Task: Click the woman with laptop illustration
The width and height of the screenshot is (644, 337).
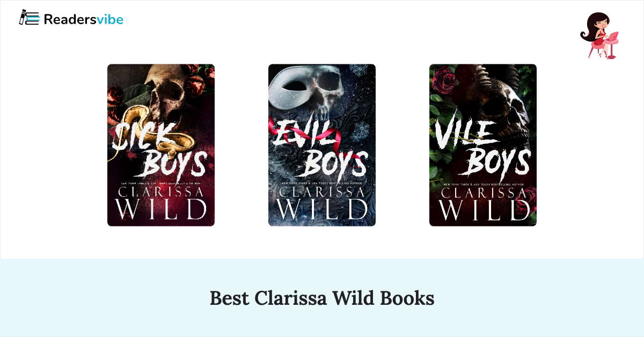Action: click(599, 36)
